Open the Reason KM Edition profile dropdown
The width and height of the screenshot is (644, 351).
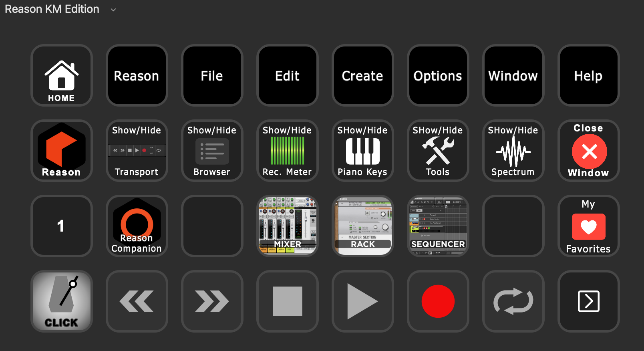point(60,9)
